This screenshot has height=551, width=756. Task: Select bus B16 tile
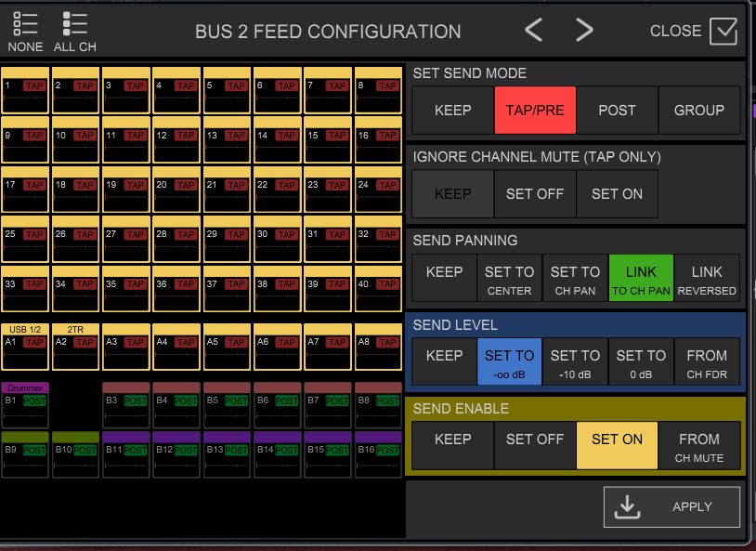tap(379, 454)
